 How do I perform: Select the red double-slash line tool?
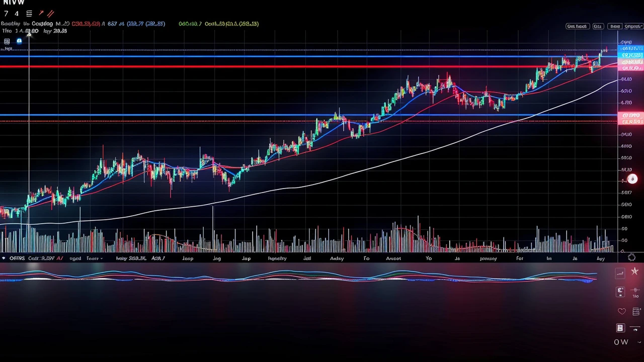50,14
